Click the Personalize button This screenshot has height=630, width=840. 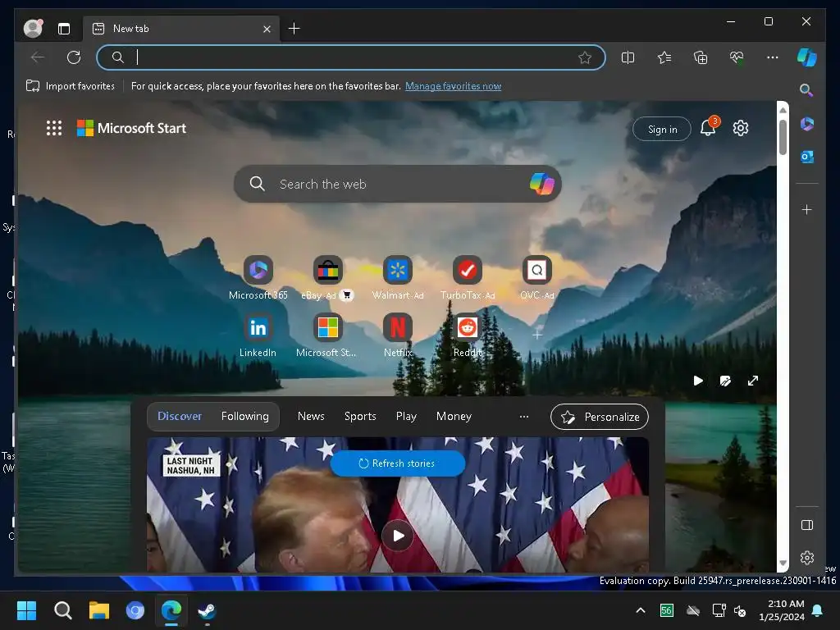pos(600,417)
